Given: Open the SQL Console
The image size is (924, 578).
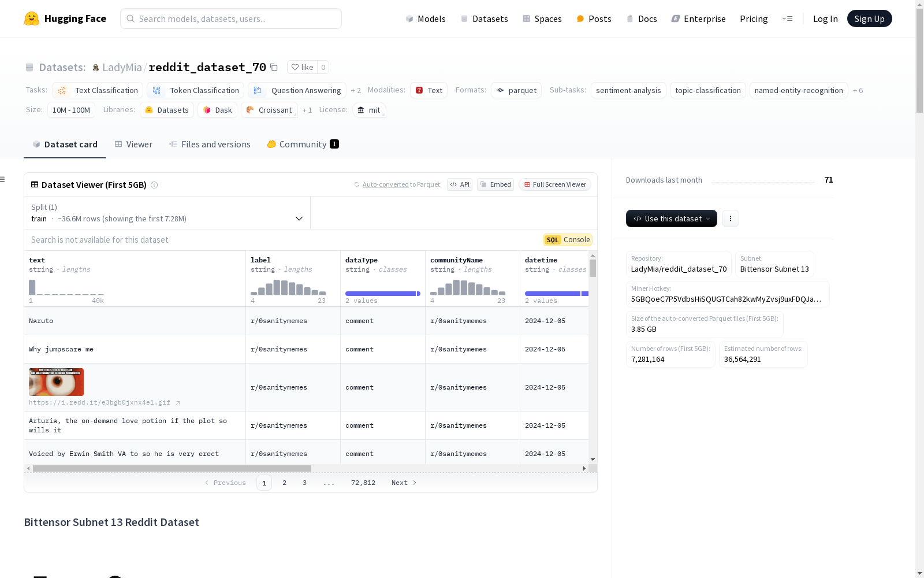Looking at the screenshot, I should (x=568, y=240).
